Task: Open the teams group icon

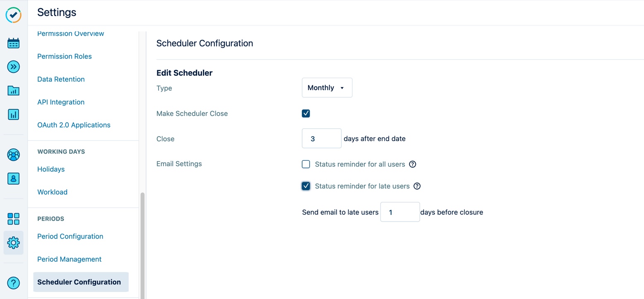Action: tap(14, 155)
